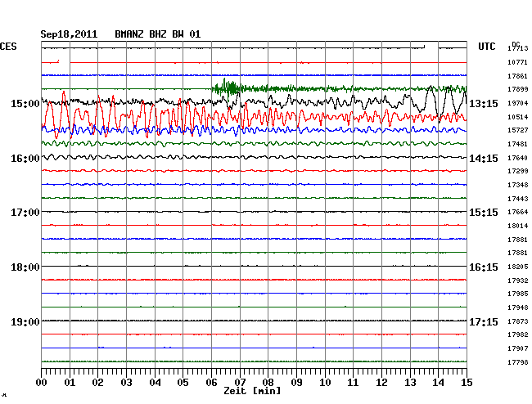This screenshot has width=532, height=404.
Task: Click the 19:00 local time label
Action: [x=25, y=321]
